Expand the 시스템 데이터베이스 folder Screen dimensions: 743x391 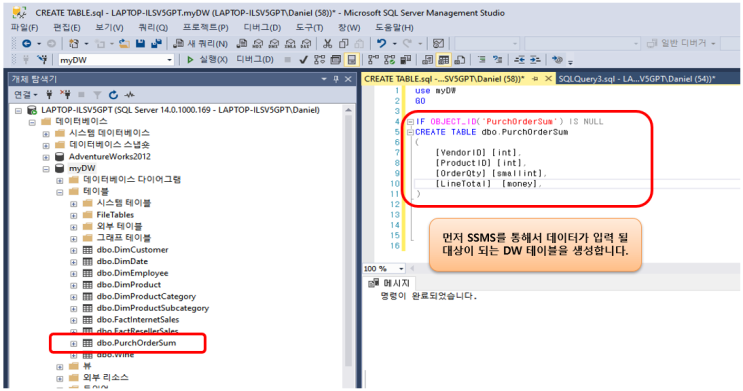(x=46, y=134)
